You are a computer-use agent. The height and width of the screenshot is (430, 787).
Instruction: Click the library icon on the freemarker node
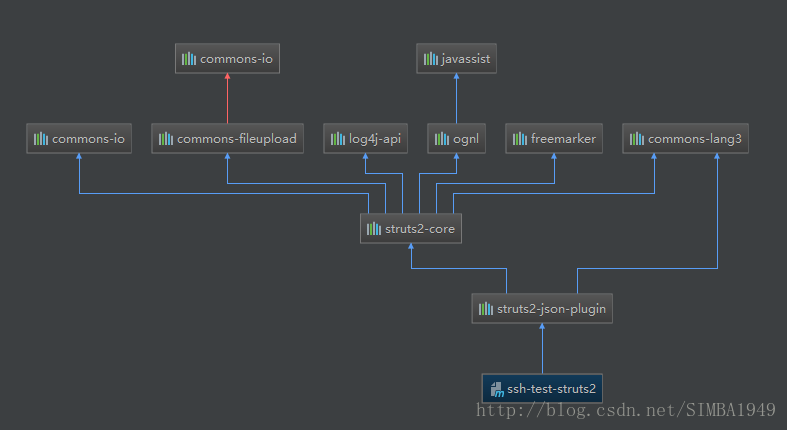coord(519,138)
